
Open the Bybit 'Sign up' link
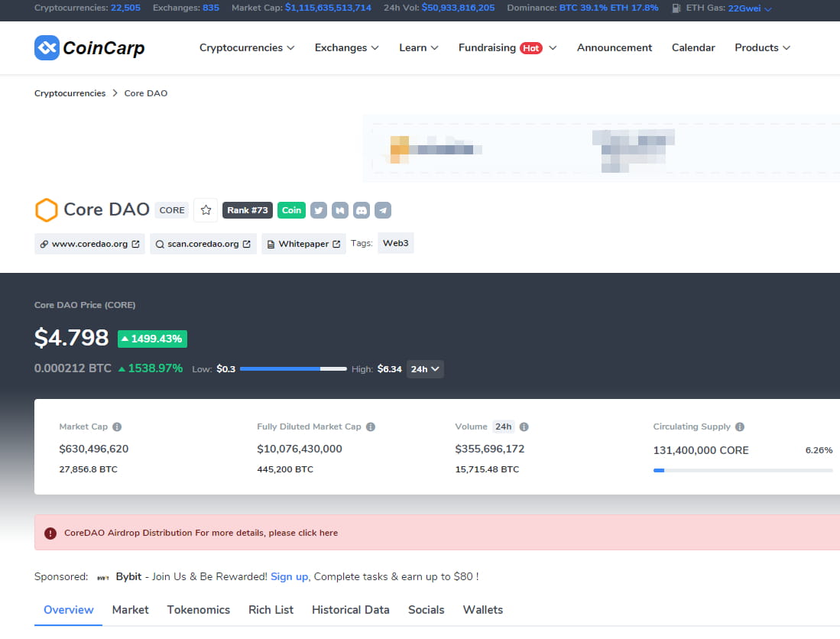pyautogui.click(x=289, y=576)
